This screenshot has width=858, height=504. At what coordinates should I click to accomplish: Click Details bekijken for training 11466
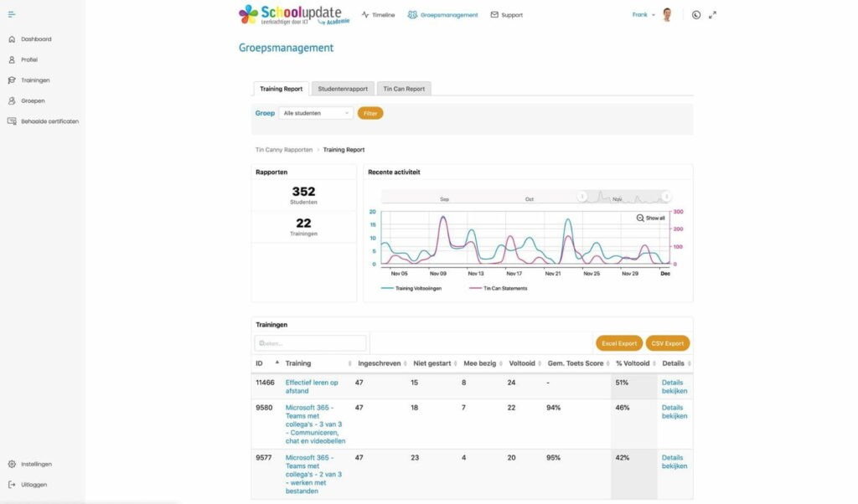pos(675,387)
